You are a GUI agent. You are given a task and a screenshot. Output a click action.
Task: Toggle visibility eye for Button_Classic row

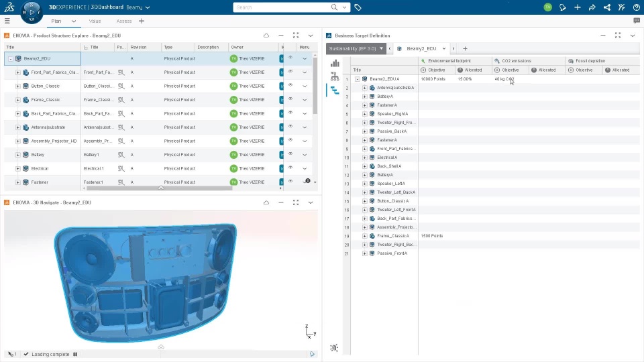coord(290,85)
